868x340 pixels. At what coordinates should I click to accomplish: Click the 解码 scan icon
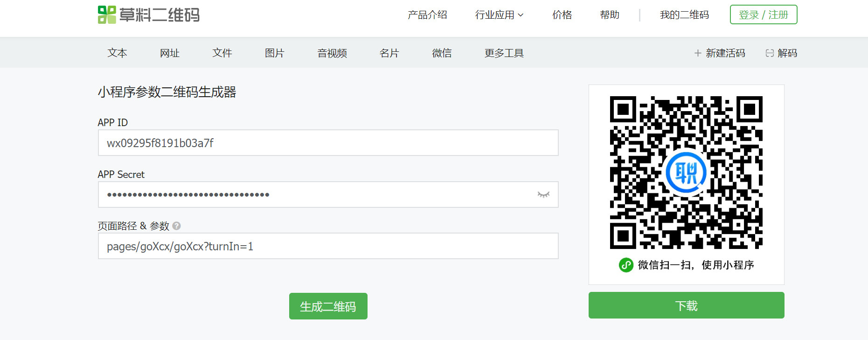pyautogui.click(x=770, y=53)
